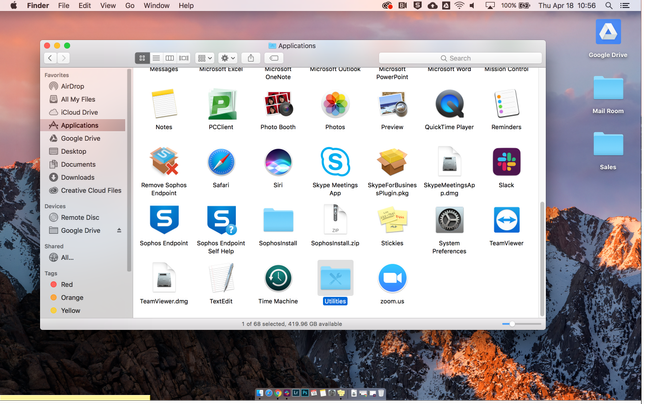The height and width of the screenshot is (404, 650).
Task: Select Sophos Endpoint Self Help icon
Action: 221,220
